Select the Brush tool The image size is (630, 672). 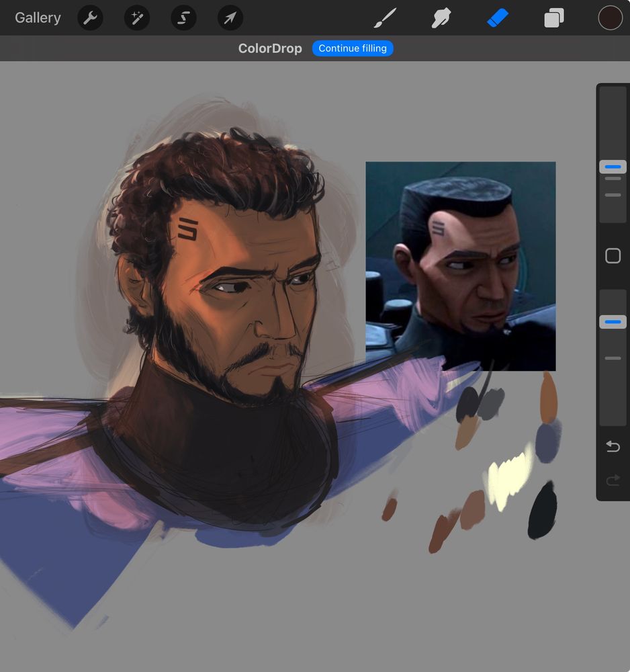tap(385, 18)
